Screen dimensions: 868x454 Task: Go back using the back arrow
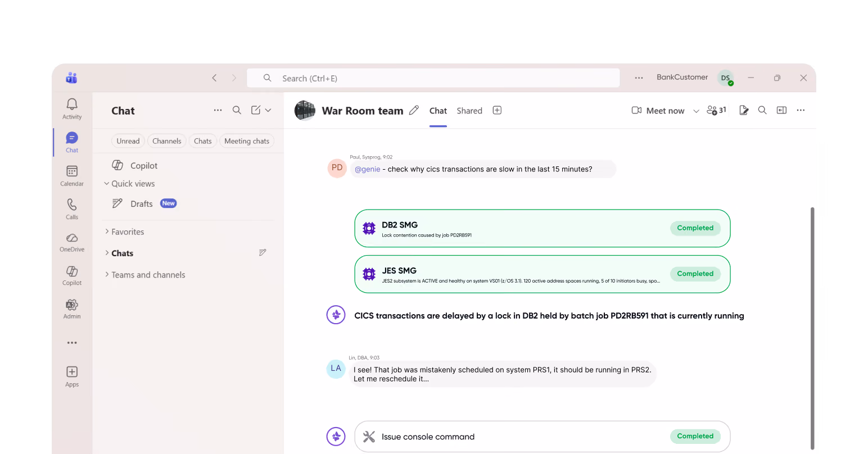[214, 78]
